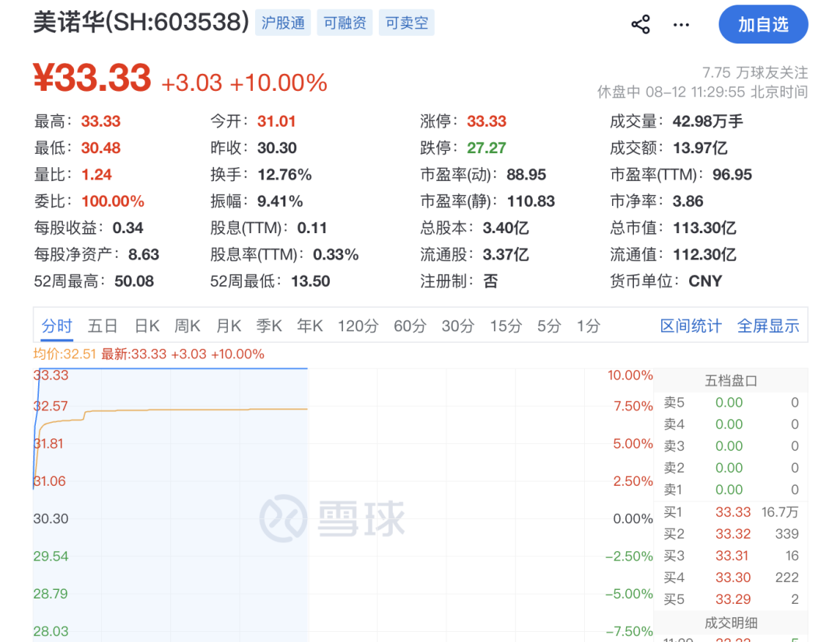
Task: Switch to the 1分 chart tab
Action: 588,326
